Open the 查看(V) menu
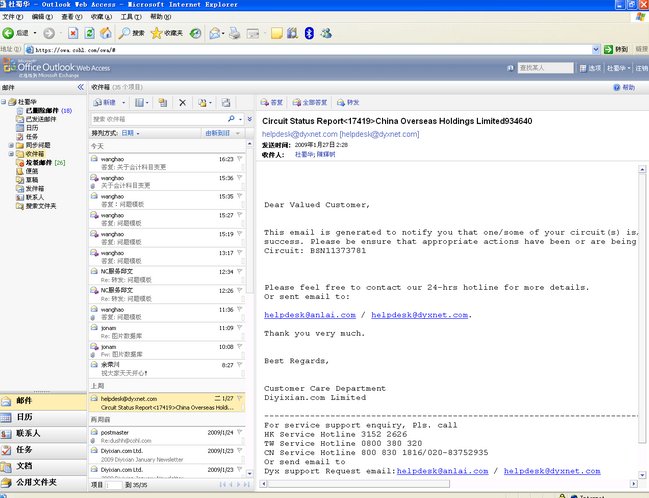The height and width of the screenshot is (498, 649). pos(72,17)
